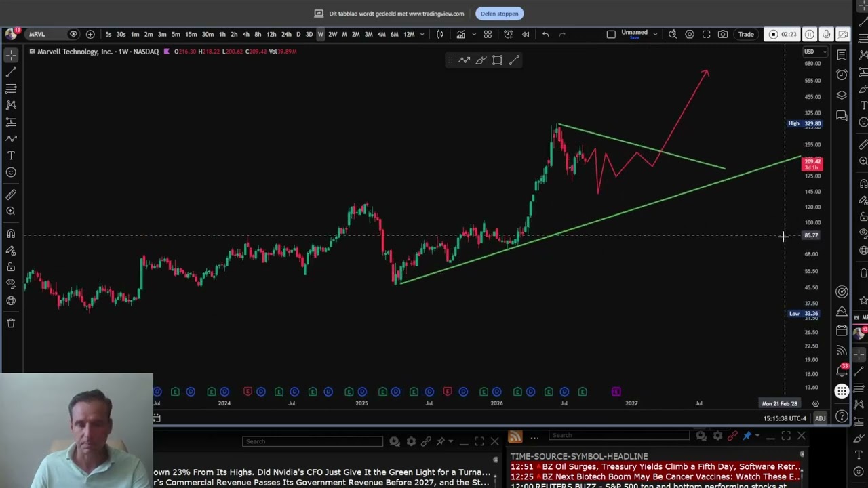The width and height of the screenshot is (868, 488).
Task: Open quick search icon in top toolbar
Action: point(673,34)
